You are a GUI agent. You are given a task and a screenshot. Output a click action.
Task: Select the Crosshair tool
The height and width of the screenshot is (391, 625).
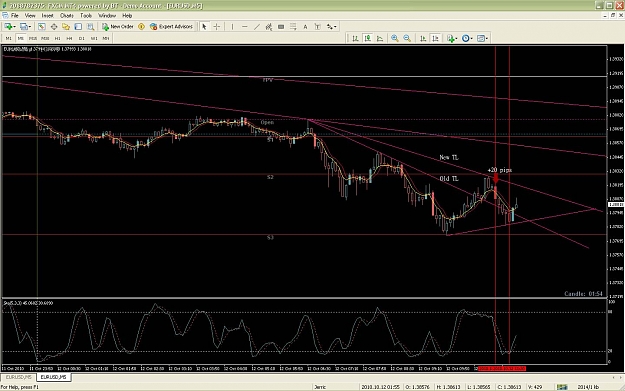[216, 27]
